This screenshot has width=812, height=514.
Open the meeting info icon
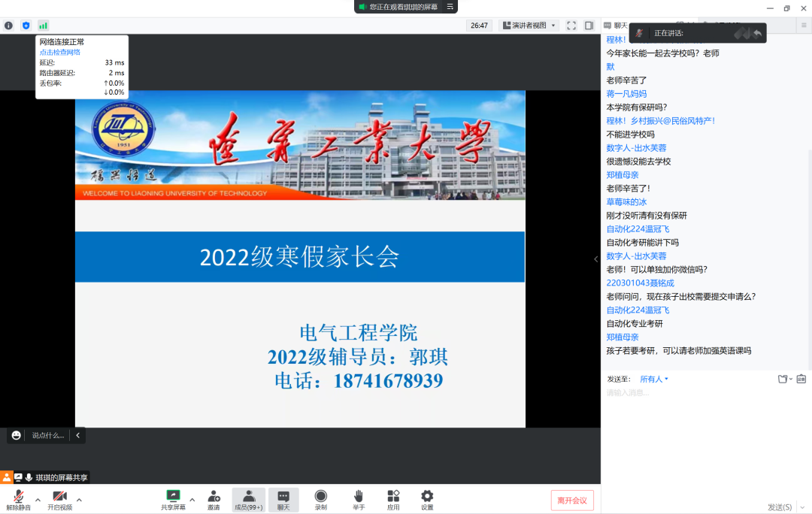9,26
